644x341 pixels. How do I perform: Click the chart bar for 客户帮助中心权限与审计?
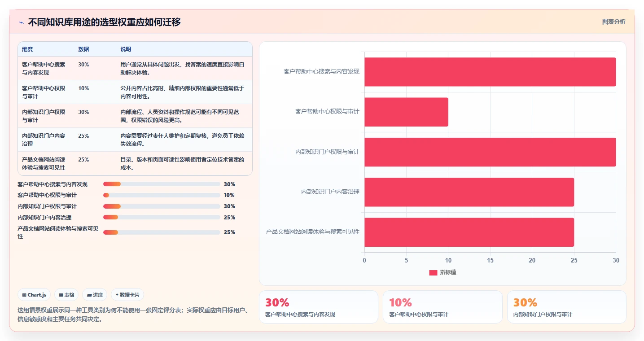click(x=406, y=112)
